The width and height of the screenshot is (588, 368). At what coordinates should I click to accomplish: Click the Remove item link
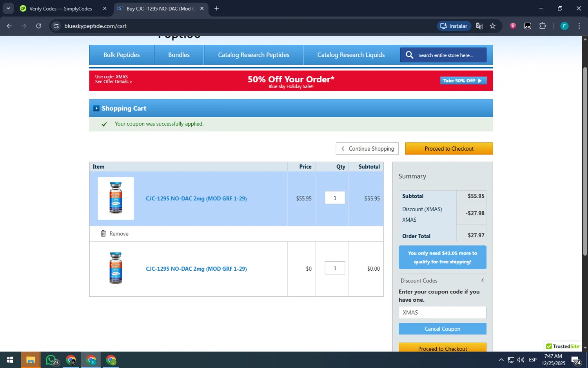[x=119, y=234]
